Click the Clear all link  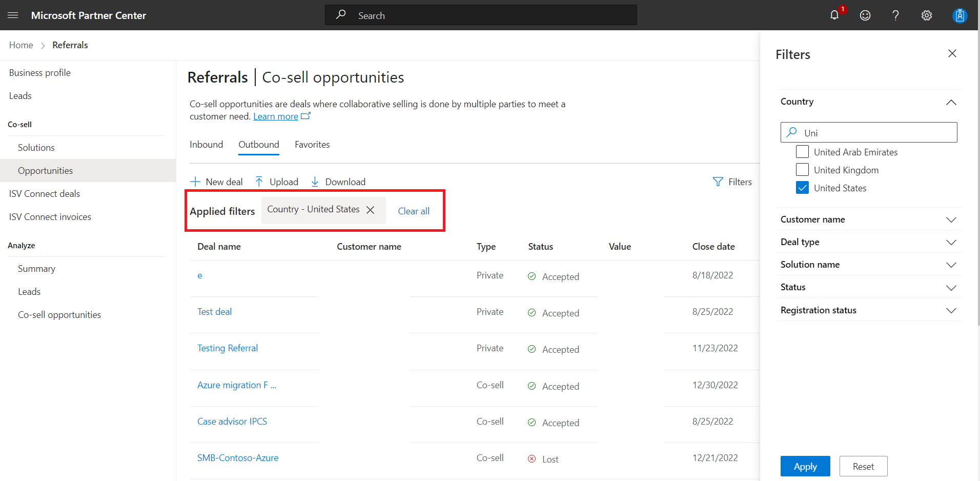click(x=414, y=211)
